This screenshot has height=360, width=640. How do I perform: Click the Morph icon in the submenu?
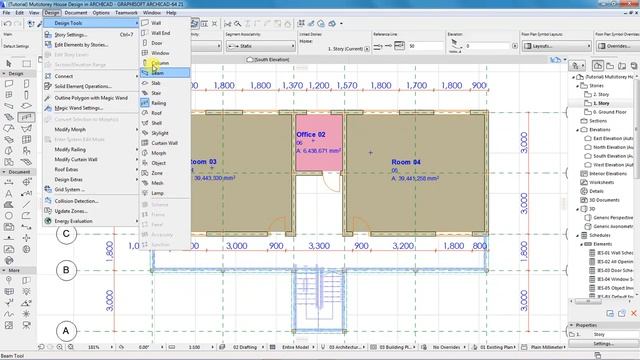pos(145,153)
